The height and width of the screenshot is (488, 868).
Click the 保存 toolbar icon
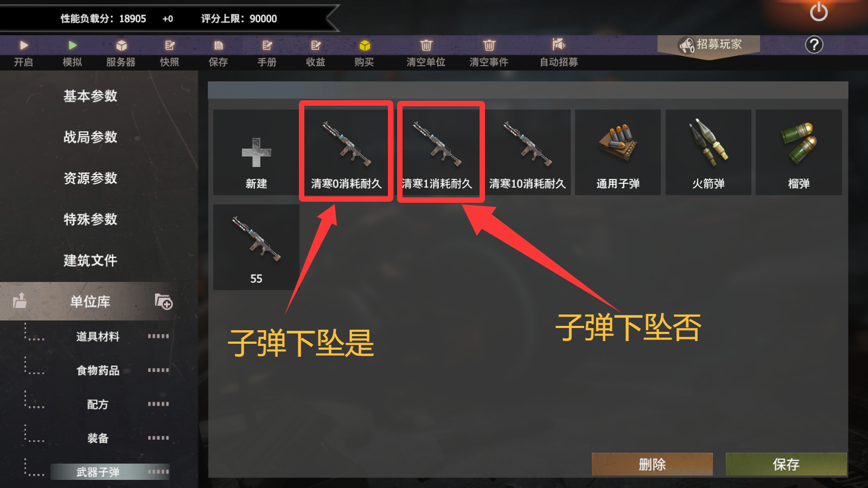(218, 46)
